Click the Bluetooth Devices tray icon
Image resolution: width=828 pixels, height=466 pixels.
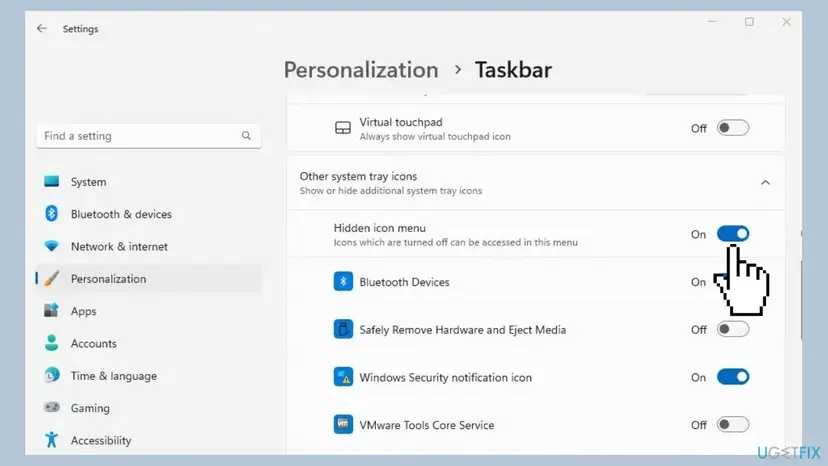(343, 282)
